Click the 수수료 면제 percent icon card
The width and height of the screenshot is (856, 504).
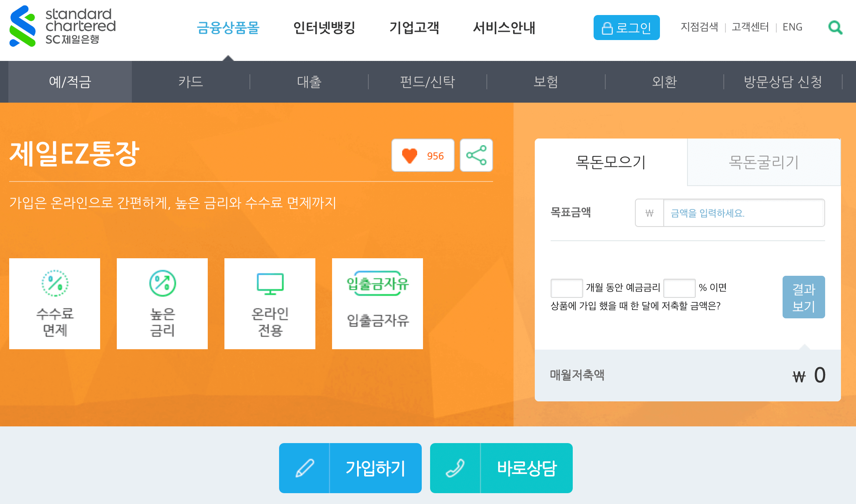[x=55, y=304]
